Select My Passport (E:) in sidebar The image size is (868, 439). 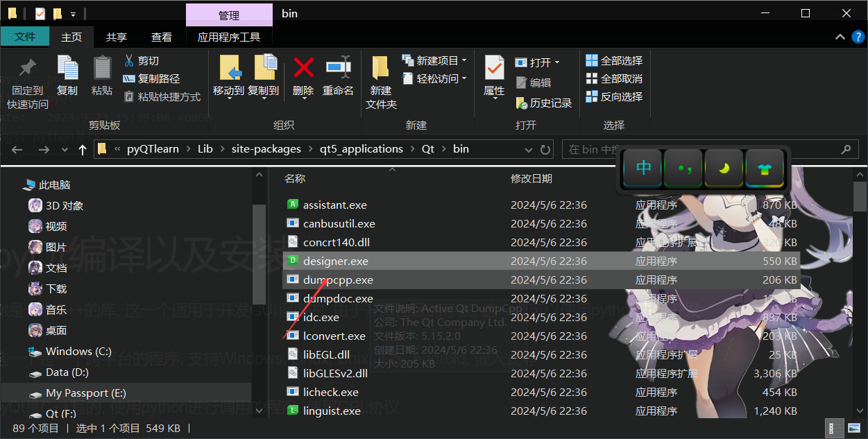coord(86,393)
